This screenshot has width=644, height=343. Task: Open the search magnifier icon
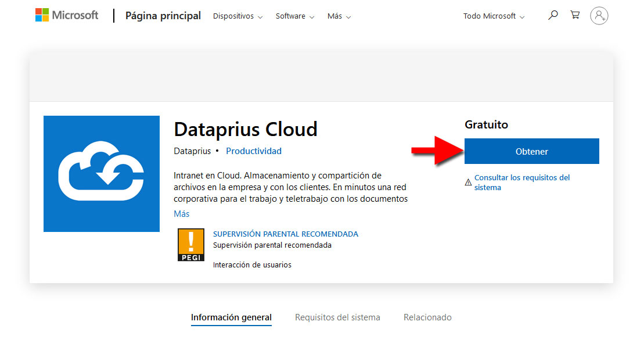click(x=553, y=16)
